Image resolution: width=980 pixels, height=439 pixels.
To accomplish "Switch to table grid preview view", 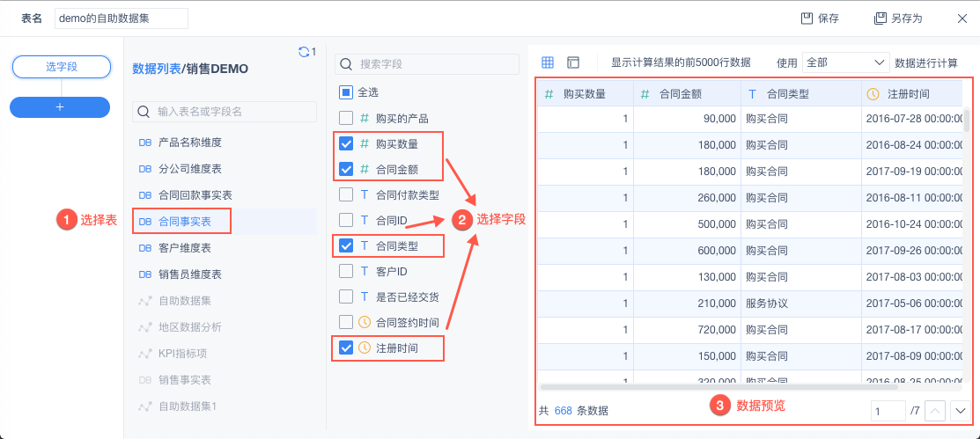I will 548,62.
